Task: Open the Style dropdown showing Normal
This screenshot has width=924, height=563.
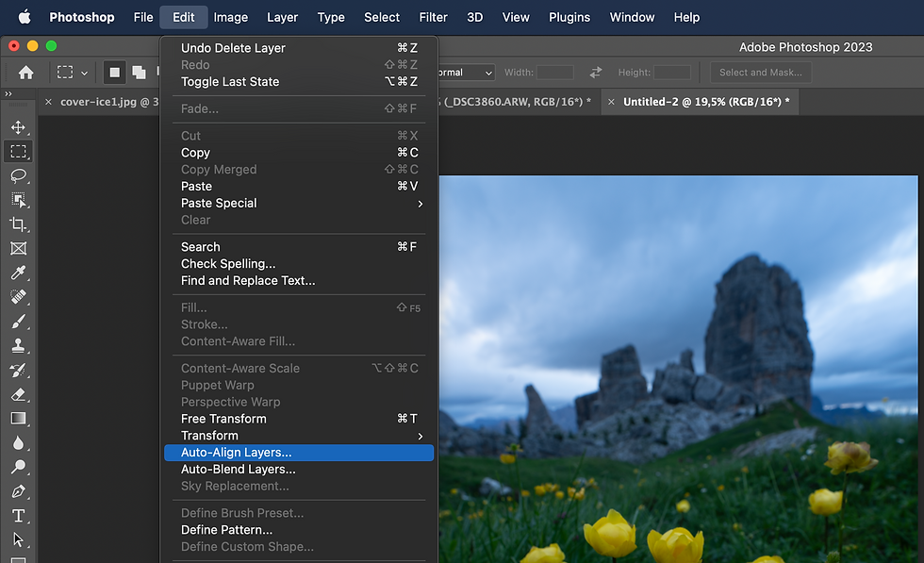Action: tap(465, 73)
